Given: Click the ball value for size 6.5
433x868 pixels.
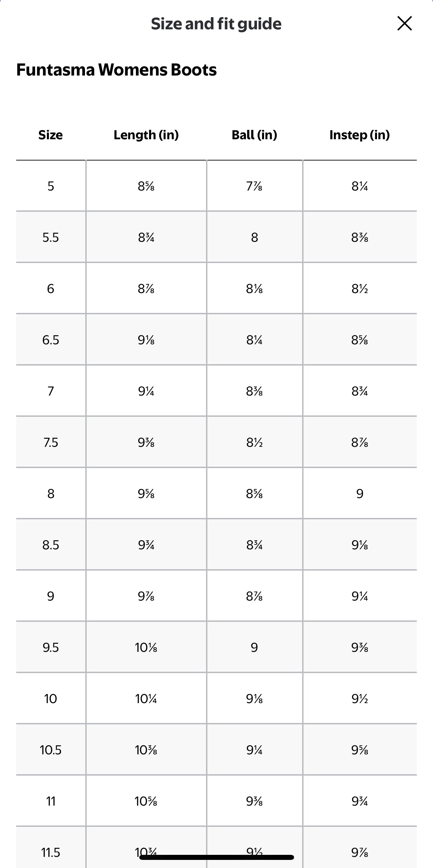Looking at the screenshot, I should [254, 340].
